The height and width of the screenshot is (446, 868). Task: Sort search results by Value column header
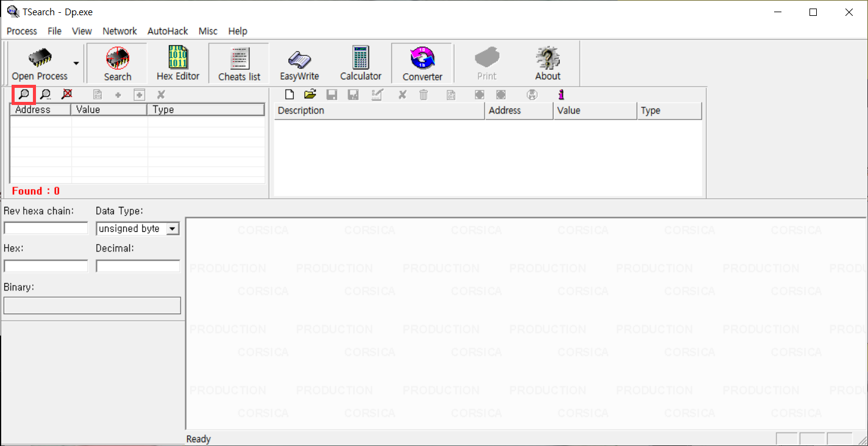109,110
